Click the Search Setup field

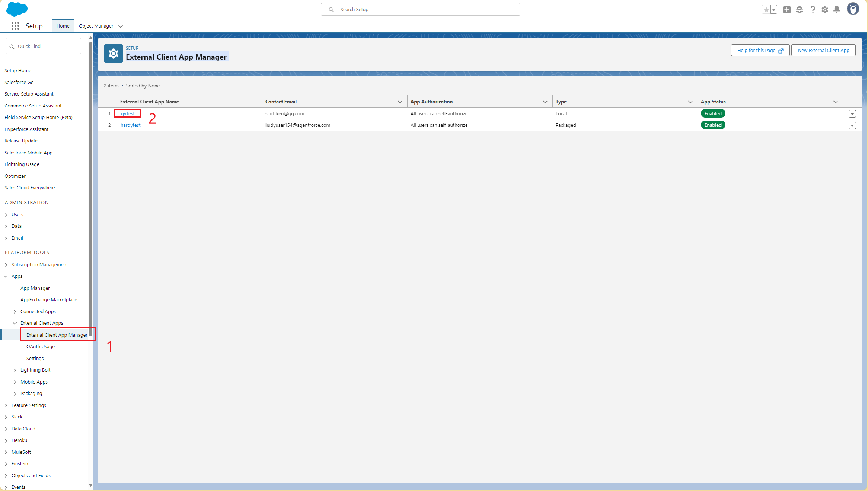coord(420,9)
